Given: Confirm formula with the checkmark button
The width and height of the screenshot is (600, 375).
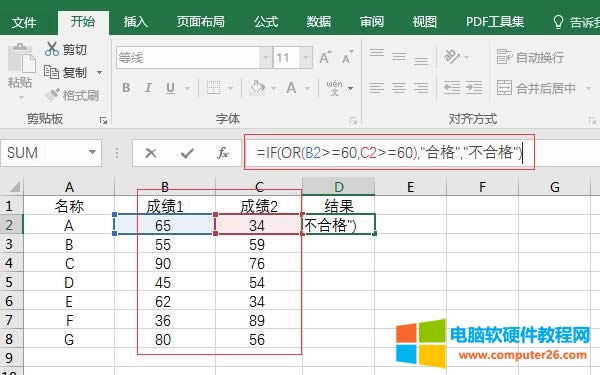Looking at the screenshot, I should click(187, 153).
